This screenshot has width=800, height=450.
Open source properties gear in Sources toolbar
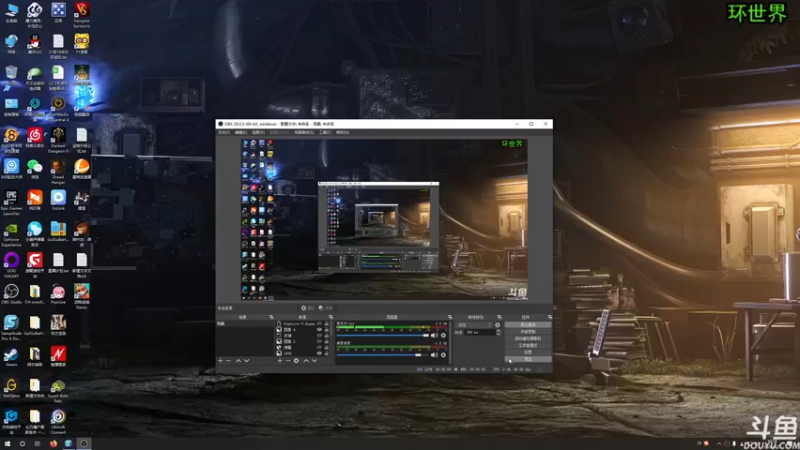[296, 361]
